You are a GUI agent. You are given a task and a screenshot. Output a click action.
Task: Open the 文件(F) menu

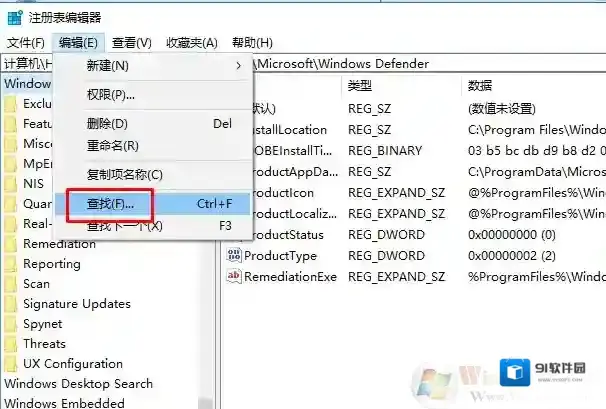26,43
